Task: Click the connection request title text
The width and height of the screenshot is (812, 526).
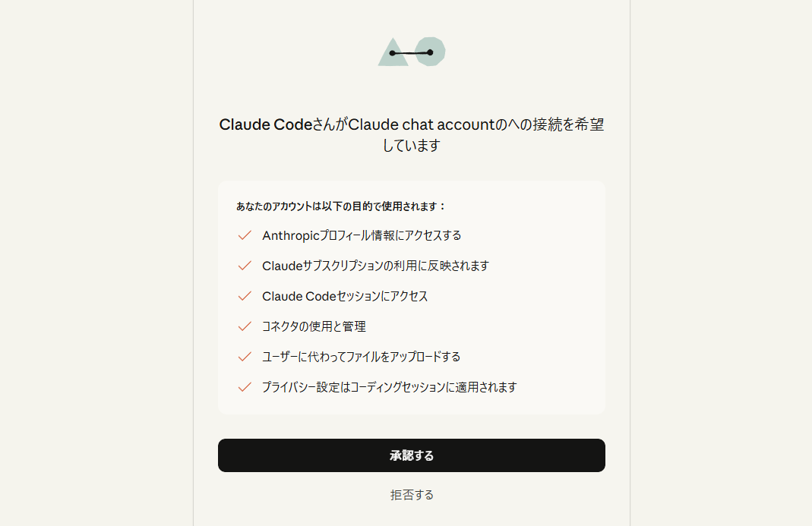Action: point(411,134)
